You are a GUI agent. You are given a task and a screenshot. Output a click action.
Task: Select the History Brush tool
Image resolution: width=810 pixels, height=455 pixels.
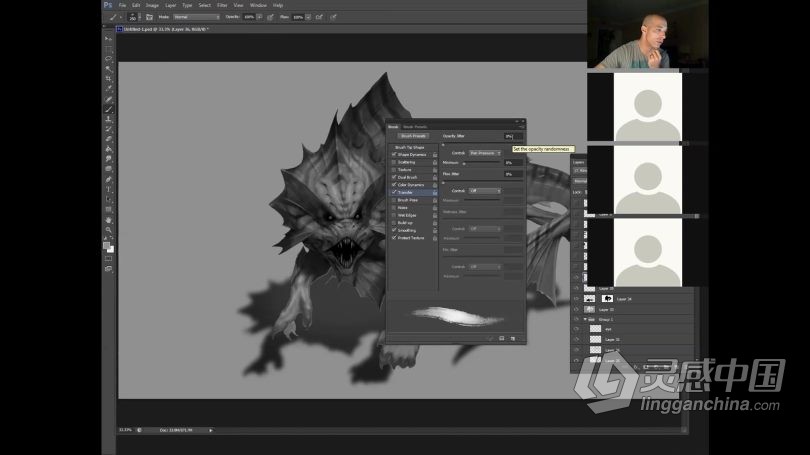[108, 129]
